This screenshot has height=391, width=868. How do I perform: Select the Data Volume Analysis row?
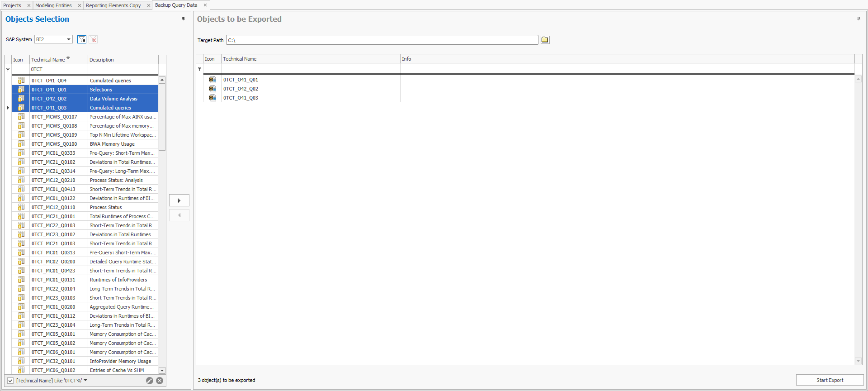85,98
